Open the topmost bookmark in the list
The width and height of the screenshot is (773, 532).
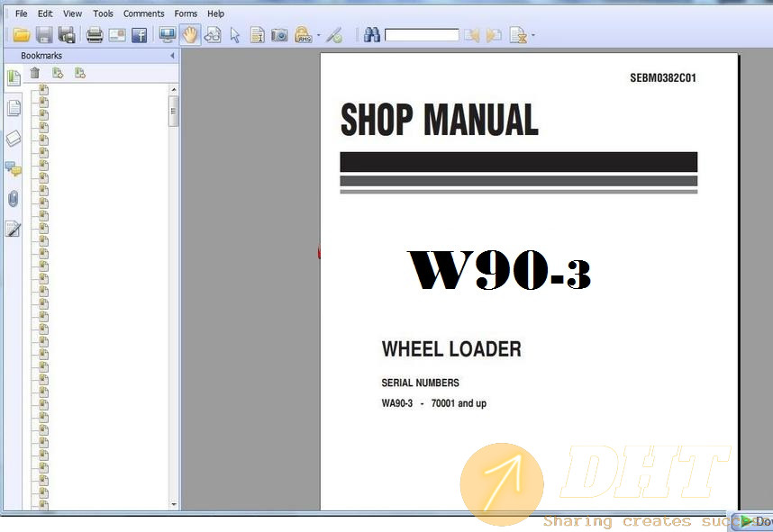[44, 90]
